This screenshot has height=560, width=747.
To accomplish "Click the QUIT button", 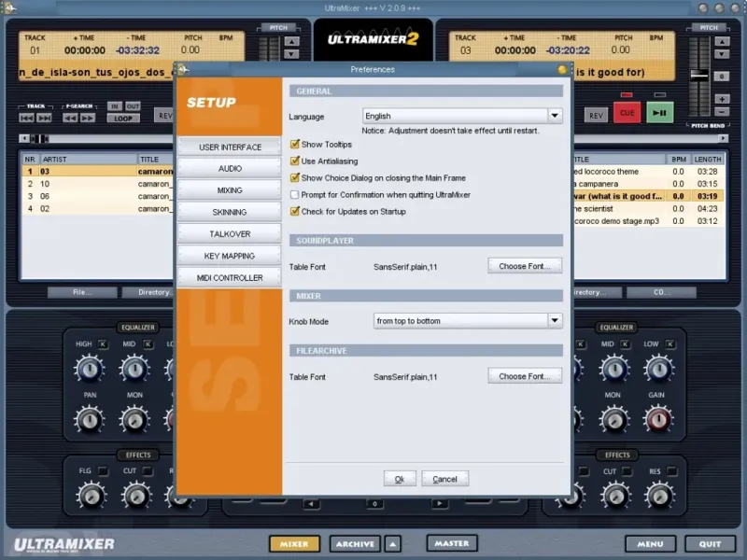I will tap(710, 544).
